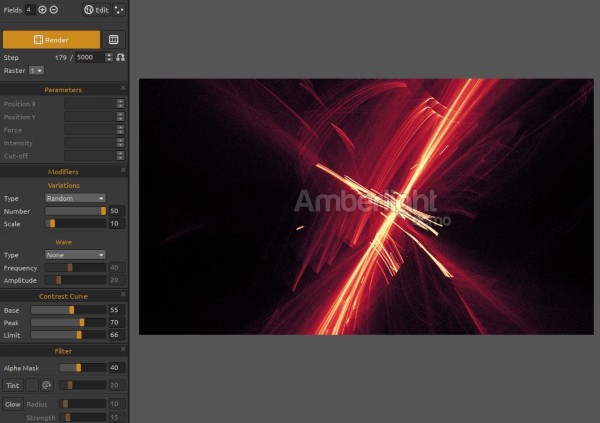The height and width of the screenshot is (423, 600).
Task: Add a field with plus icon
Action: pyautogui.click(x=42, y=10)
